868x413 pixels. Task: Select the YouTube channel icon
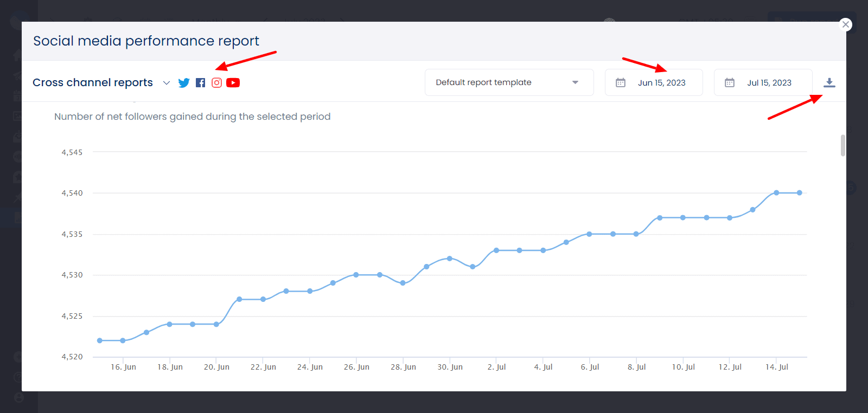[233, 83]
